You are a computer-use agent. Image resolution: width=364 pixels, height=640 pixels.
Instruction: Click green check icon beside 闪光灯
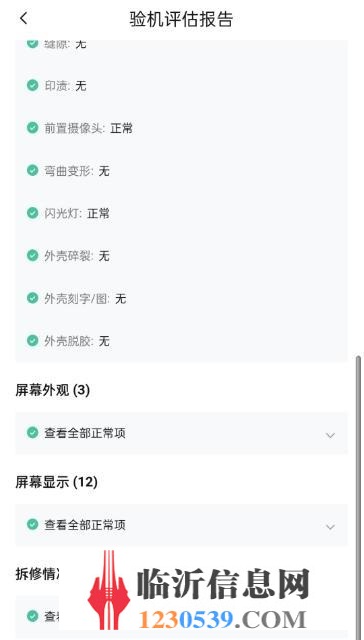pyautogui.click(x=33, y=213)
